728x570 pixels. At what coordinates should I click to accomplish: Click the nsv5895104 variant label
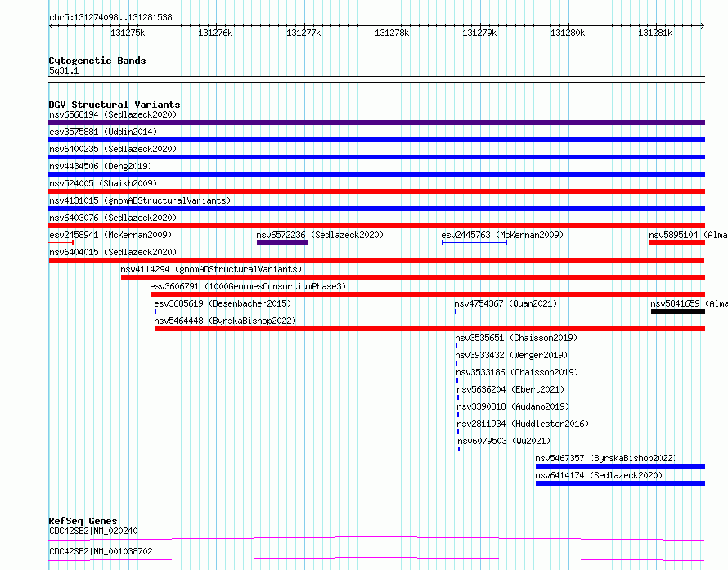[688, 235]
